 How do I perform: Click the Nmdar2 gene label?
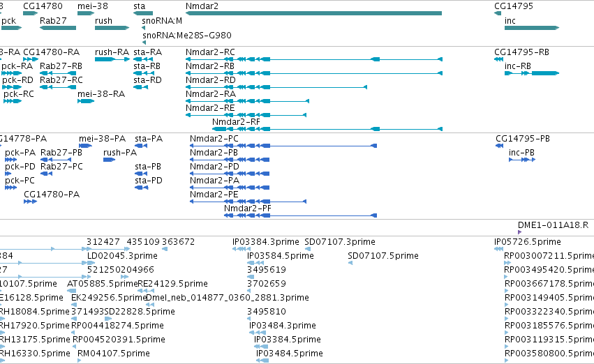202,6
